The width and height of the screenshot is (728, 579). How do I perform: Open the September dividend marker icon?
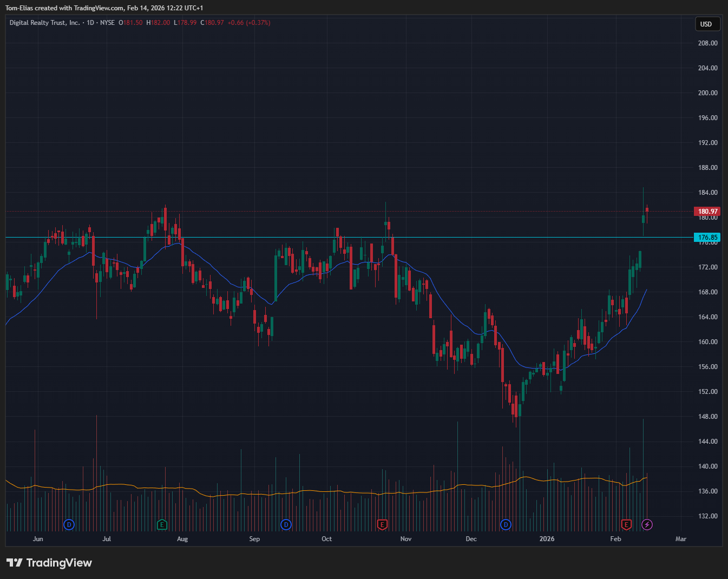(286, 524)
